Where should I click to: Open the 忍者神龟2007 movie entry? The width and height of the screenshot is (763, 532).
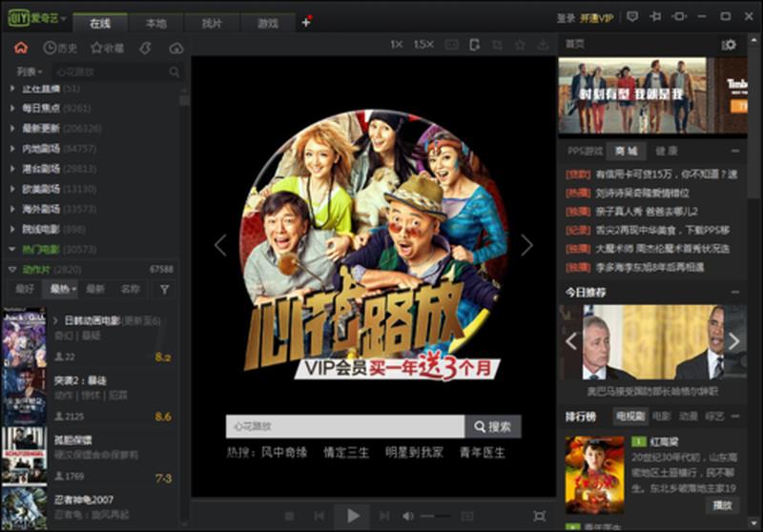coord(90,506)
